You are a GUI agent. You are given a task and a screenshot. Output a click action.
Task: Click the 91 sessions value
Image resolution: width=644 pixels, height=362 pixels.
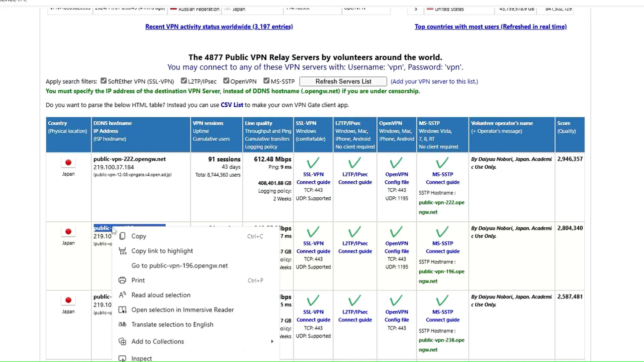[x=224, y=159]
